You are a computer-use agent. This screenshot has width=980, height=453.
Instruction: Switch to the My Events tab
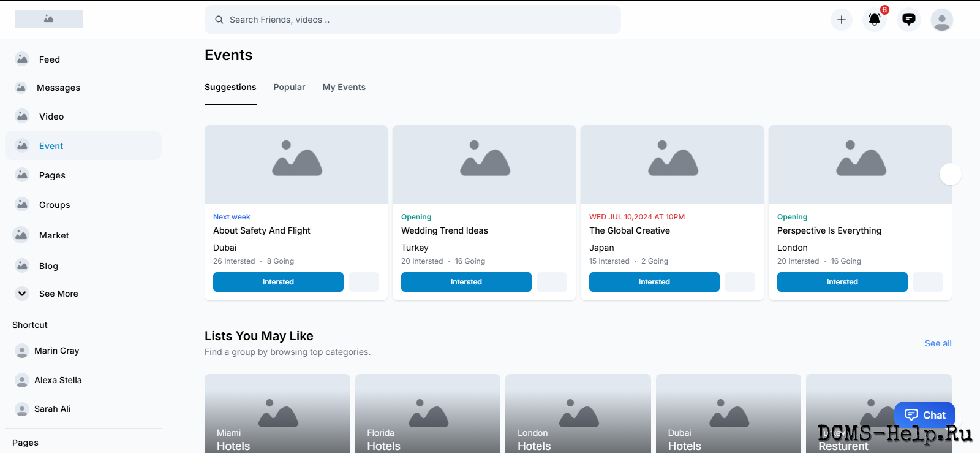pos(344,87)
